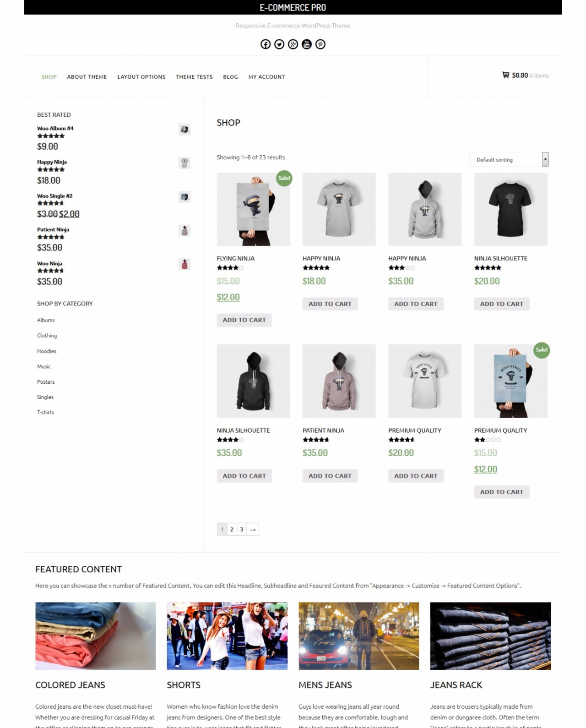Open the Twitter social icon

click(279, 44)
